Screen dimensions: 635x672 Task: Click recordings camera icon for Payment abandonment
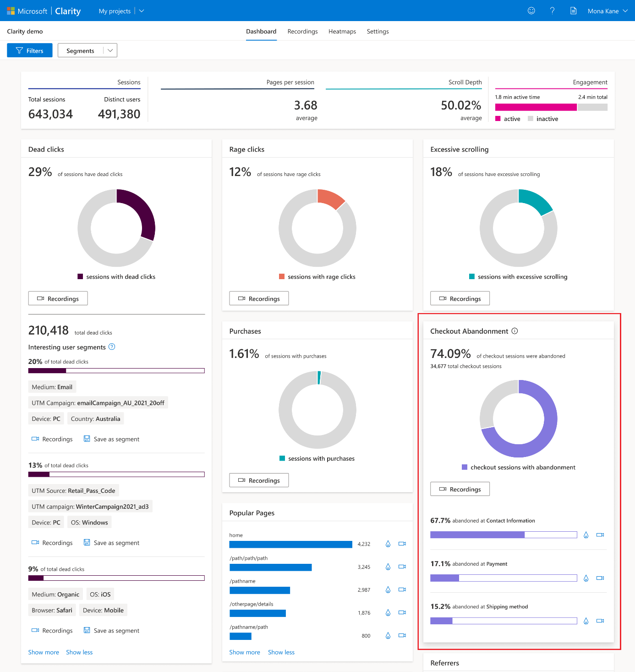pyautogui.click(x=600, y=578)
